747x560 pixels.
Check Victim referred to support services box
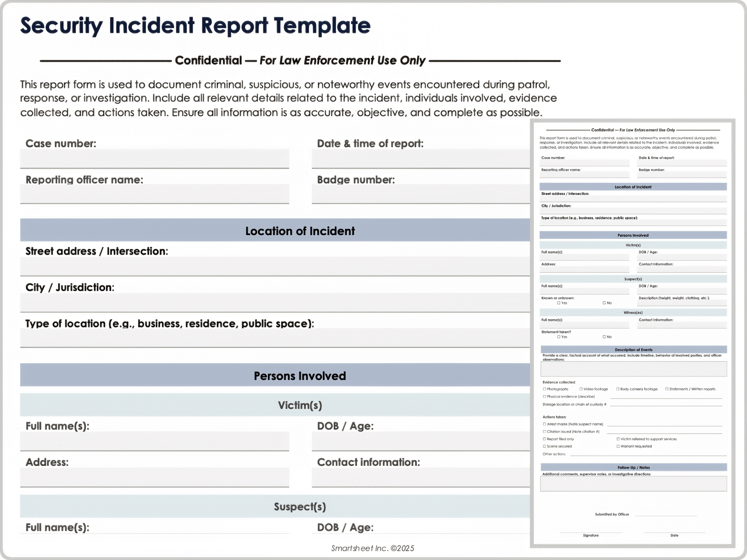tap(618, 439)
